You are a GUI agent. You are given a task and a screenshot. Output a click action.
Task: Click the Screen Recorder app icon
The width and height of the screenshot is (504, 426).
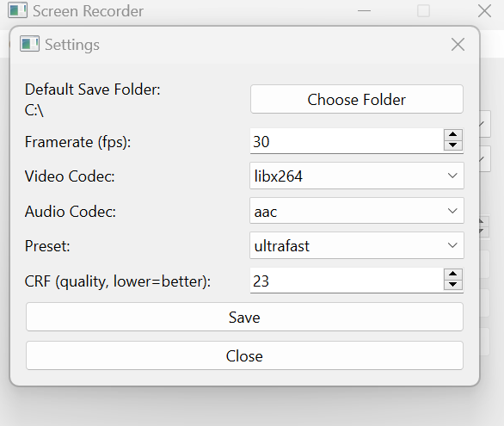click(x=18, y=10)
